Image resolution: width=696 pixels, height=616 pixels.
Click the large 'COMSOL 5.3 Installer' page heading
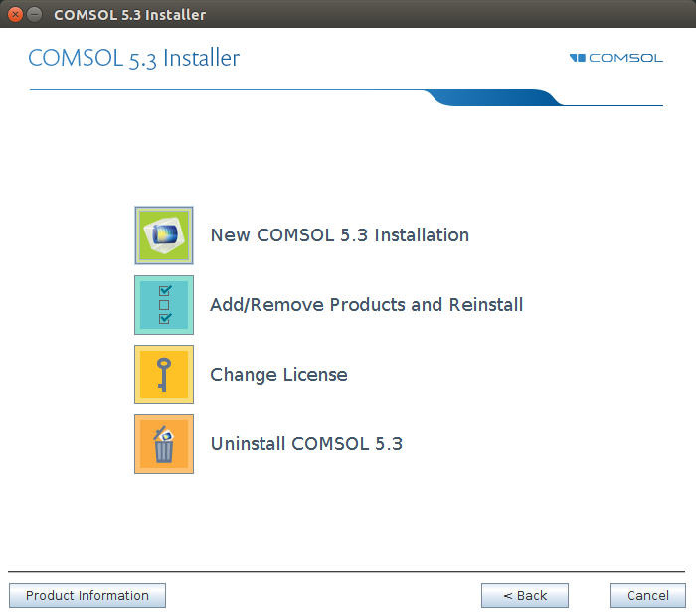point(133,58)
